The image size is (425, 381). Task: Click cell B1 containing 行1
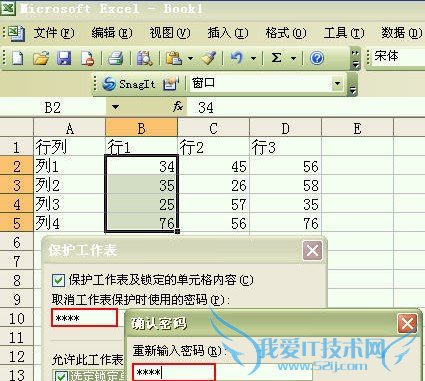click(141, 147)
